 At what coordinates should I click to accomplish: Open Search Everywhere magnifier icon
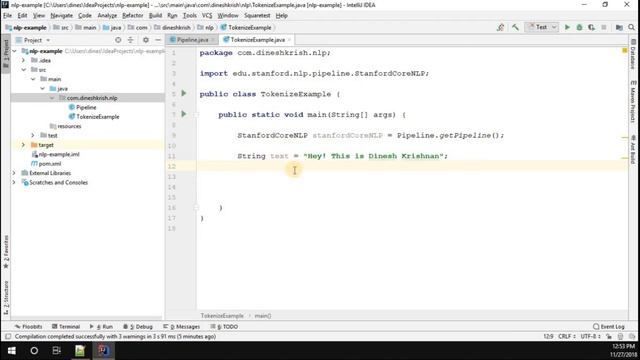click(x=631, y=27)
